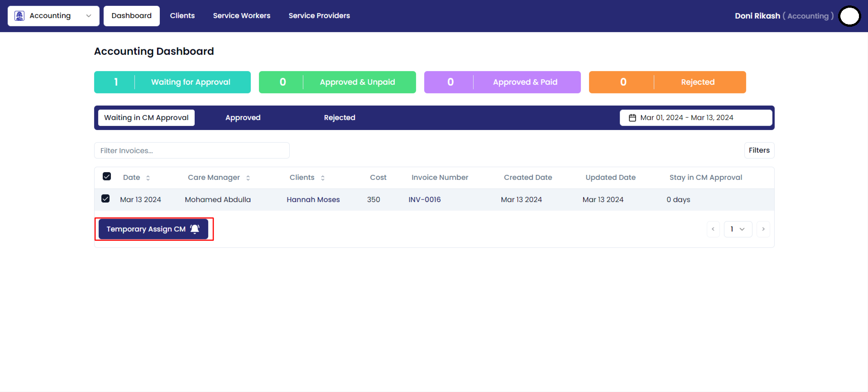Expand the Accounting module dropdown

88,16
